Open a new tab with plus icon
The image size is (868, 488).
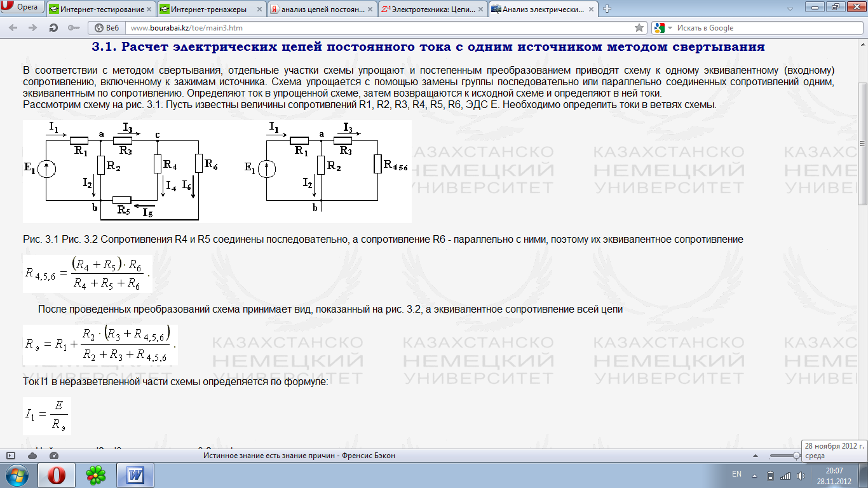607,9
